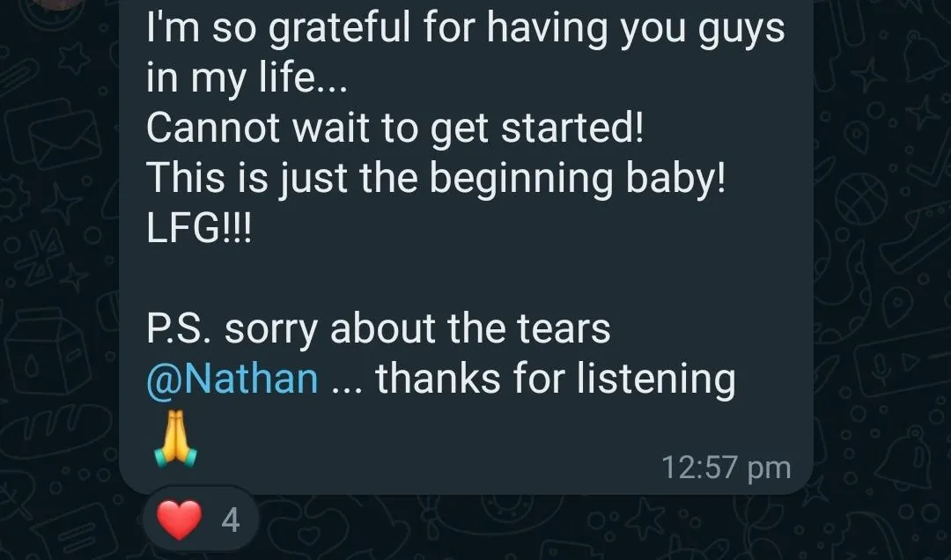Image resolution: width=951 pixels, height=560 pixels.
Task: Click the blank gap between LFG and P.S.
Action: click(466, 278)
